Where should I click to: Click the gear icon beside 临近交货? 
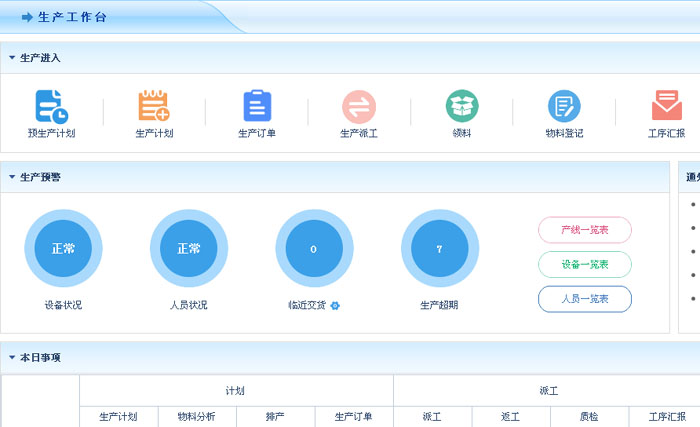[335, 305]
